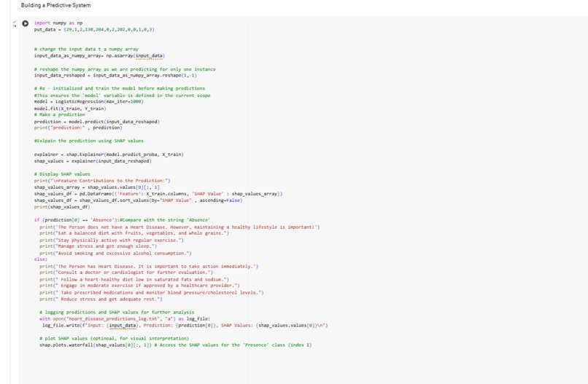The width and height of the screenshot is (588, 384).
Task: Click the np.asarray(input_data) line
Action: [x=99, y=55]
